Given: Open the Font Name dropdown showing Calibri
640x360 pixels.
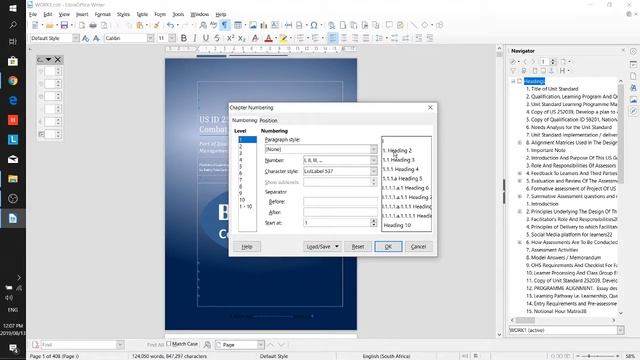Looking at the screenshot, I should click(150, 38).
